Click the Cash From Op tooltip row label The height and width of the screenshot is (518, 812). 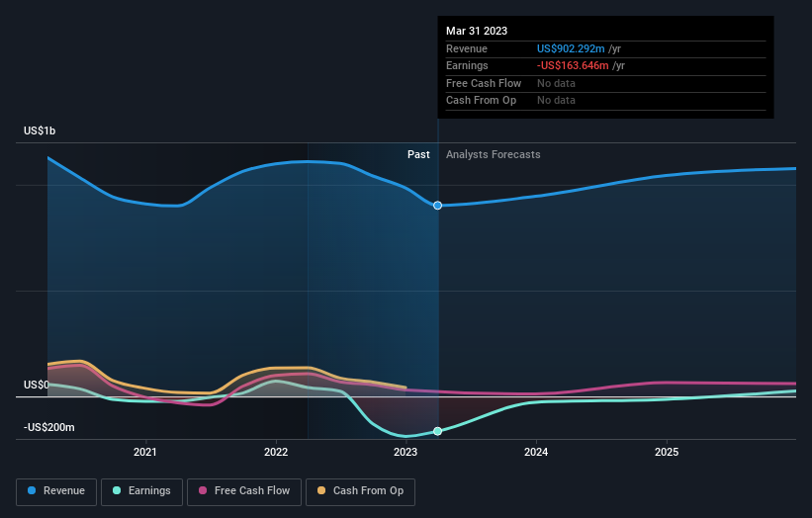(481, 101)
